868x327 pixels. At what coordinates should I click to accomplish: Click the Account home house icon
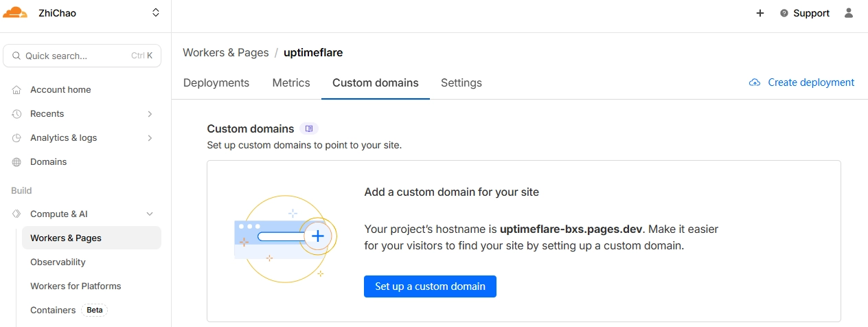point(17,90)
